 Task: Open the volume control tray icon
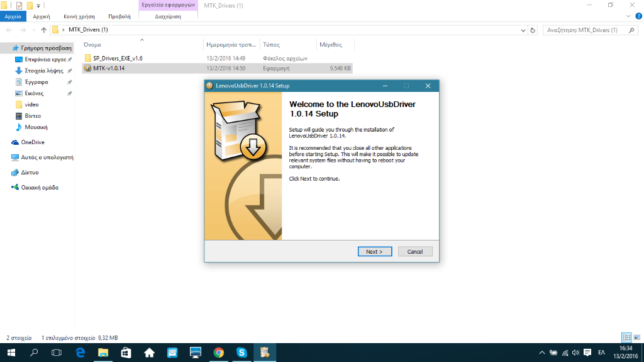point(575,353)
